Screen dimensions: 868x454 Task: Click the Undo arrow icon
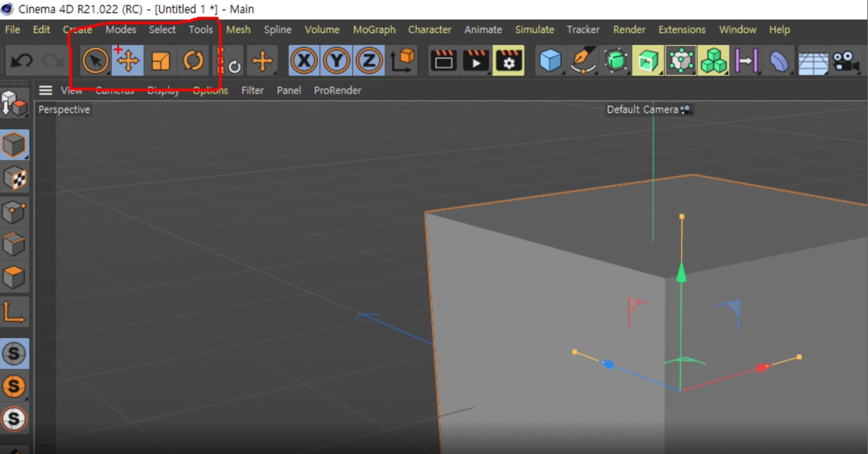coord(22,61)
